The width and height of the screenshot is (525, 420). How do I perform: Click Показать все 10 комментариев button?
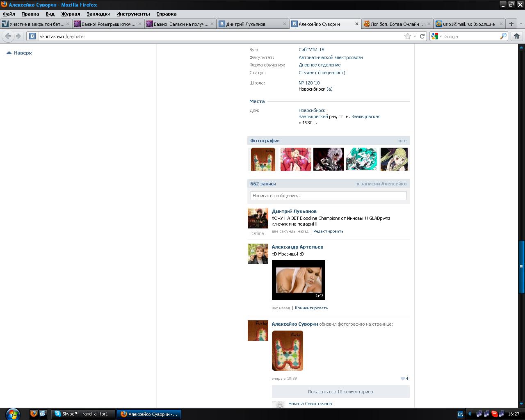pos(340,392)
